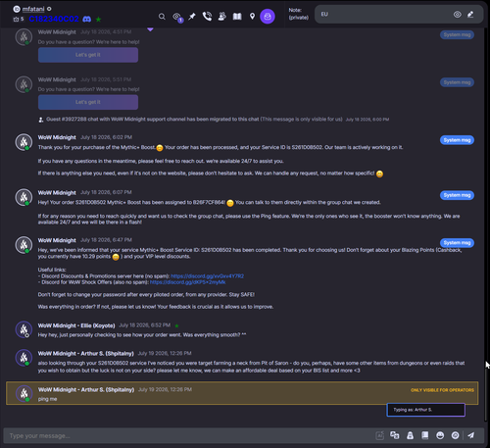Click Arthur S. avatar on 12:26 PM message
Screen dimensions: 490x448
[24, 358]
